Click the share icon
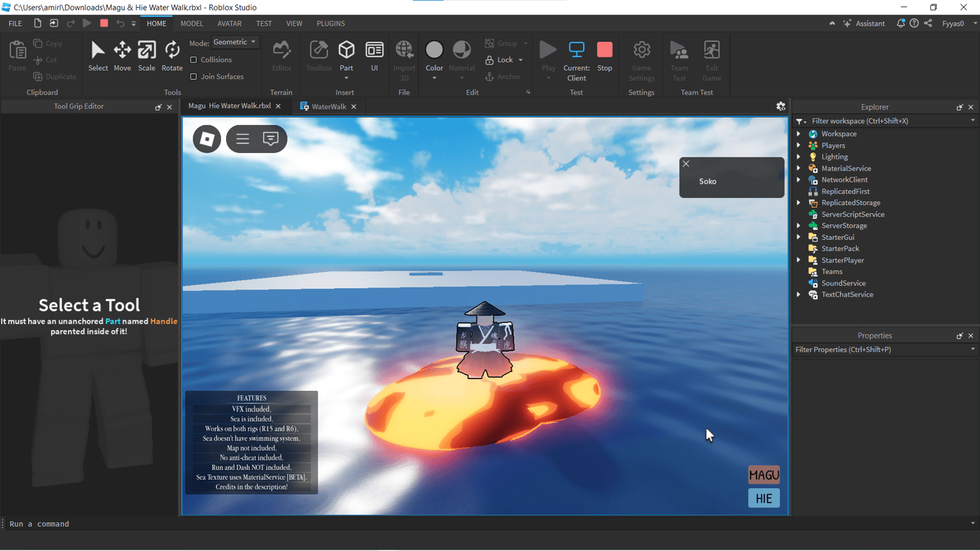The height and width of the screenshot is (551, 980). [x=928, y=23]
